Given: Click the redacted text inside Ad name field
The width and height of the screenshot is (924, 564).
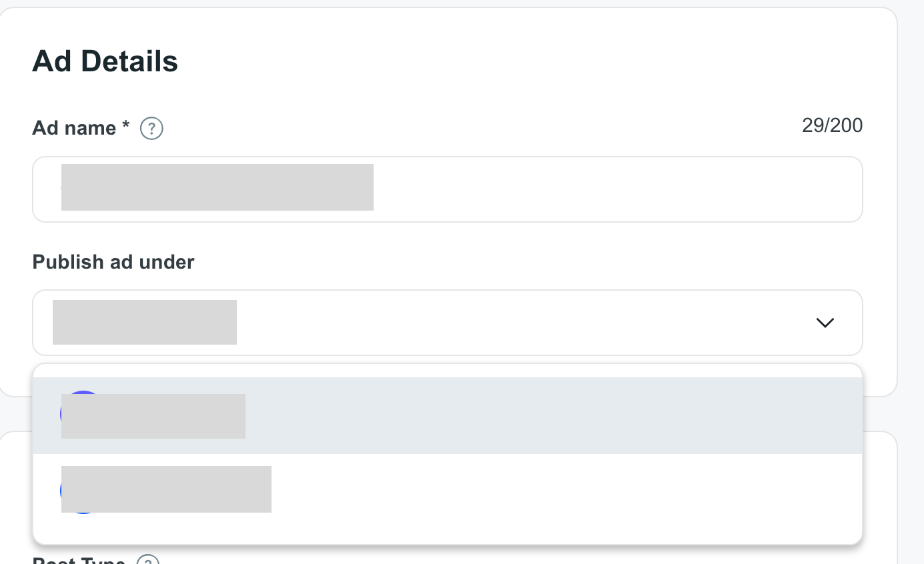Looking at the screenshot, I should 217,187.
